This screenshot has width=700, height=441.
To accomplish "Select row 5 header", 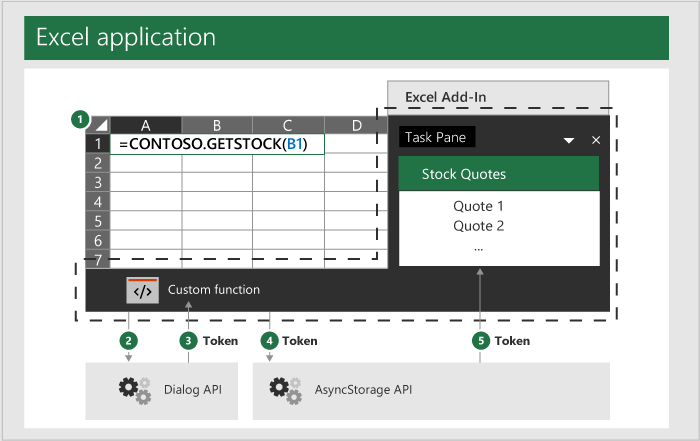I will (98, 221).
